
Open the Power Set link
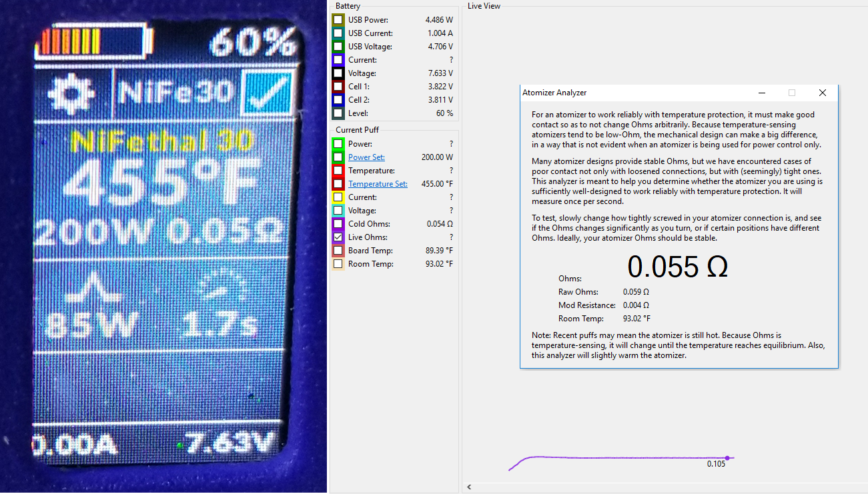[366, 157]
